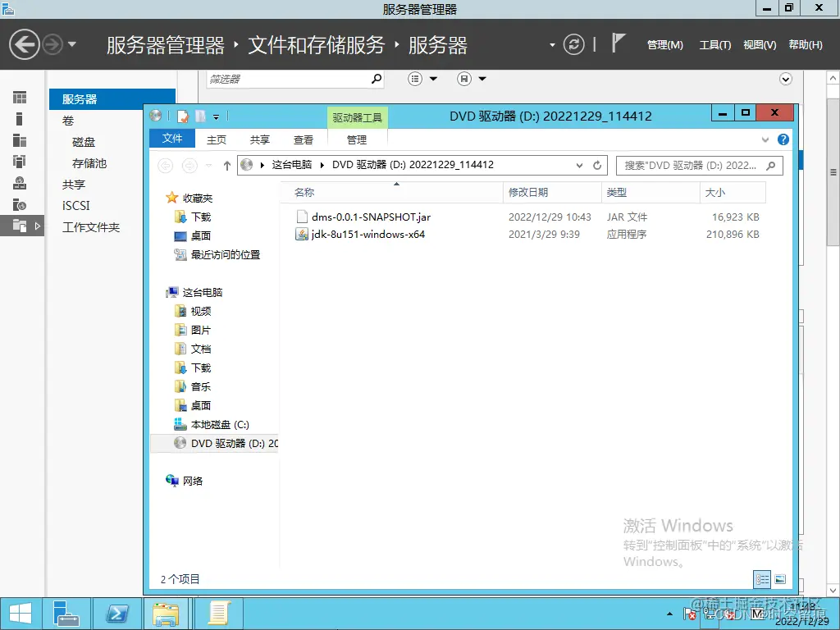Open the 工具(T) menu in Server Manager

click(x=714, y=45)
